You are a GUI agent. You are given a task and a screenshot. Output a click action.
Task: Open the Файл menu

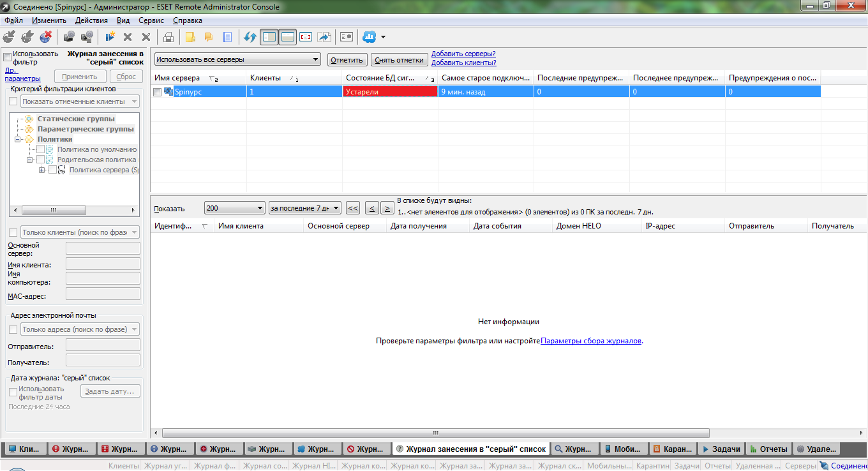pyautogui.click(x=13, y=20)
